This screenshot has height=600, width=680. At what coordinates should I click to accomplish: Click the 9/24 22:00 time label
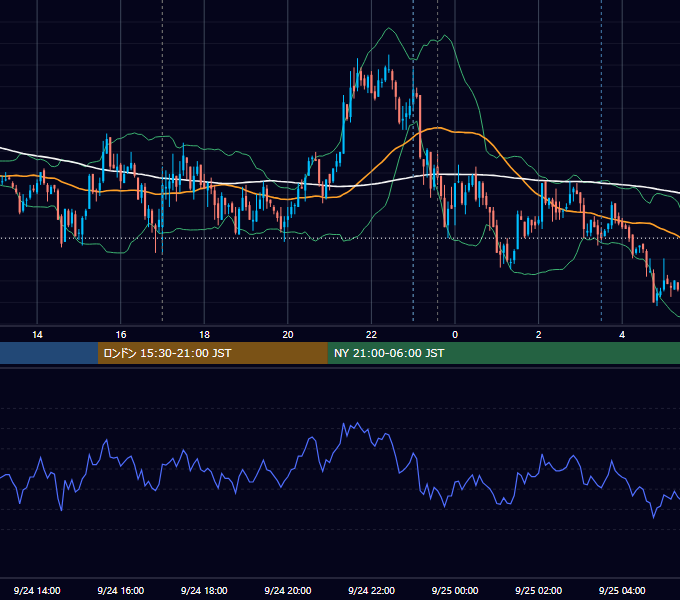pos(371,590)
